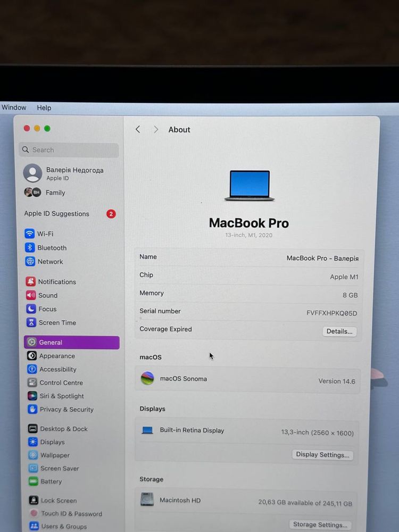This screenshot has height=532, width=399.
Task: Go forward with the right chevron
Action: click(x=156, y=129)
